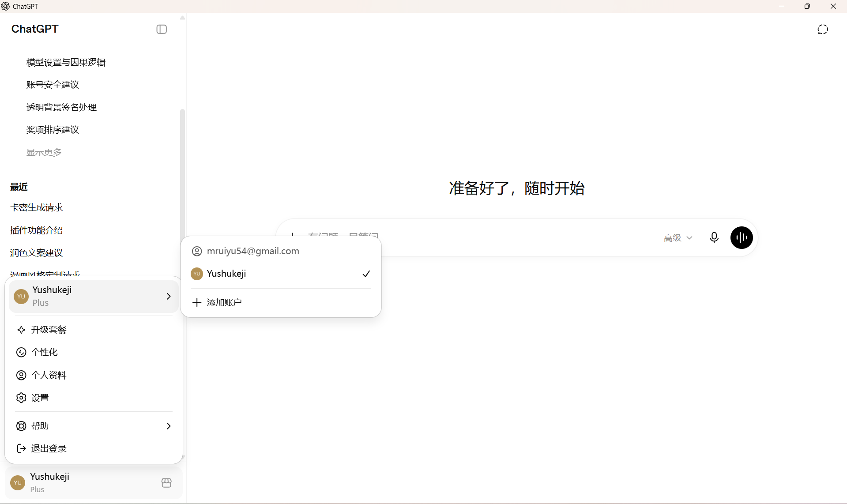This screenshot has height=504, width=847.
Task: Open the 账号安全建议 conversation
Action: pos(53,85)
